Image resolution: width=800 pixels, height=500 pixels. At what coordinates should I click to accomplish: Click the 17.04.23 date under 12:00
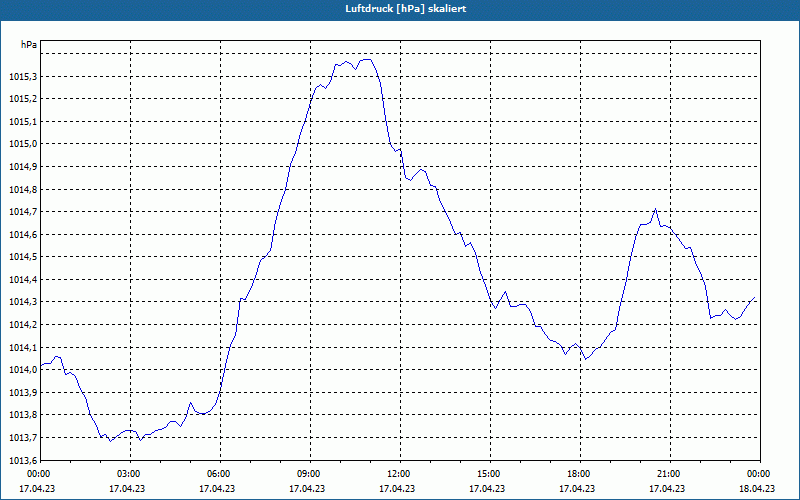[397, 488]
